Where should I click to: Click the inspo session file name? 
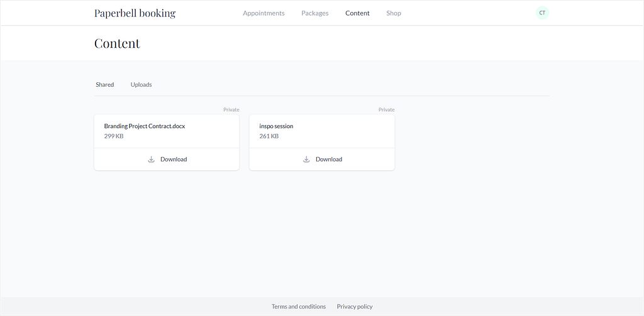tap(277, 126)
